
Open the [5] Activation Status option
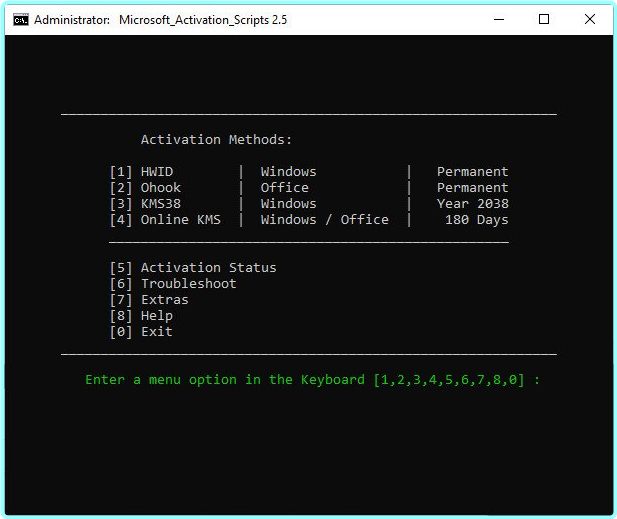point(193,268)
